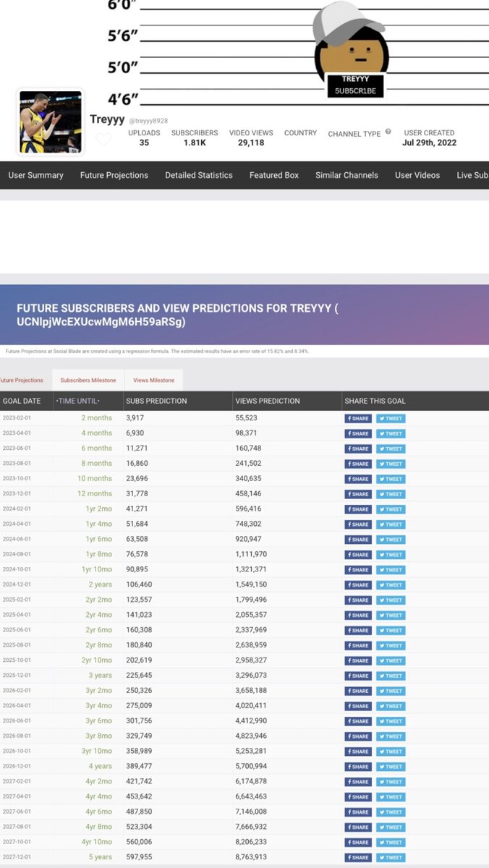This screenshot has height=868, width=489.
Task: Open the User Videos tab
Action: coord(417,175)
